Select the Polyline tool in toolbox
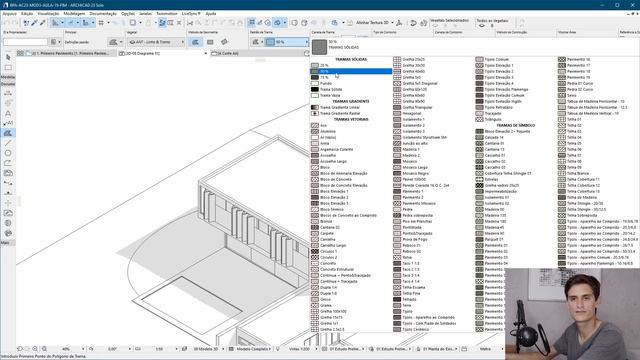This screenshot has height=360, width=640. click(8, 163)
